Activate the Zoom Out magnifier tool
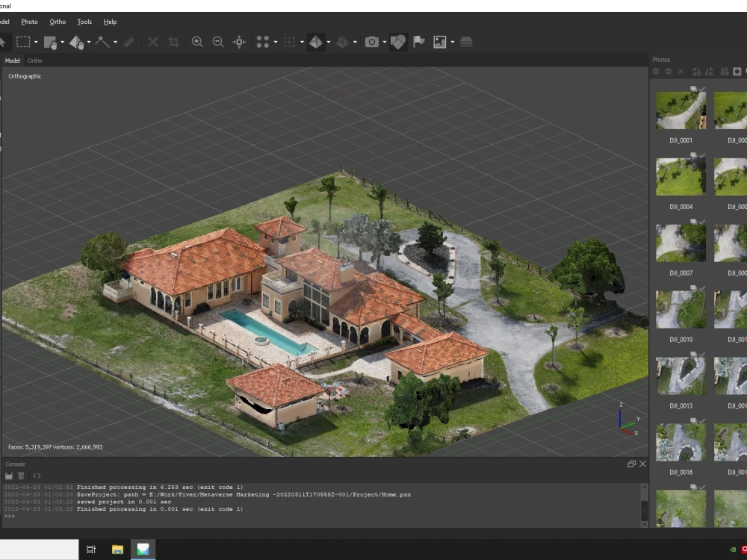This screenshot has width=747, height=560. click(218, 42)
